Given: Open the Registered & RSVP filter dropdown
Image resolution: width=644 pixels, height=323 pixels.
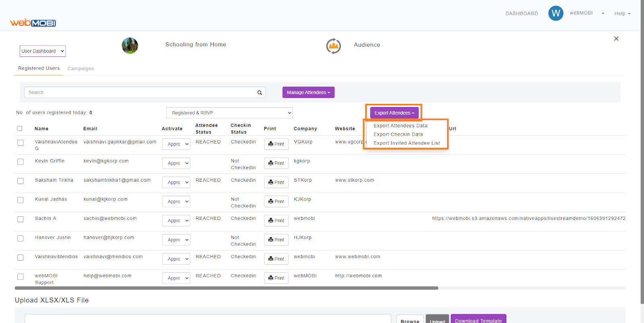Looking at the screenshot, I should 229,113.
